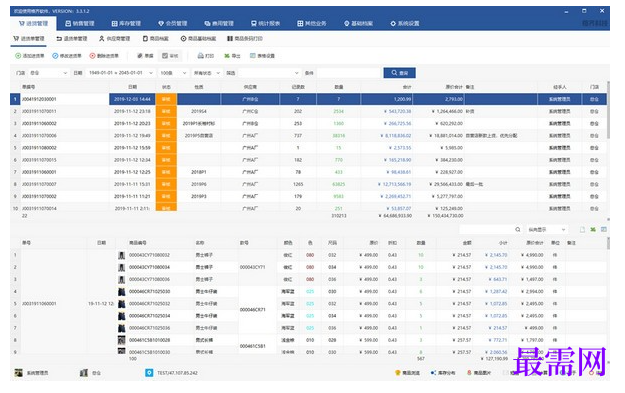Open the 纵向显示 display mode dropdown
This screenshot has width=625, height=393.
546,230
